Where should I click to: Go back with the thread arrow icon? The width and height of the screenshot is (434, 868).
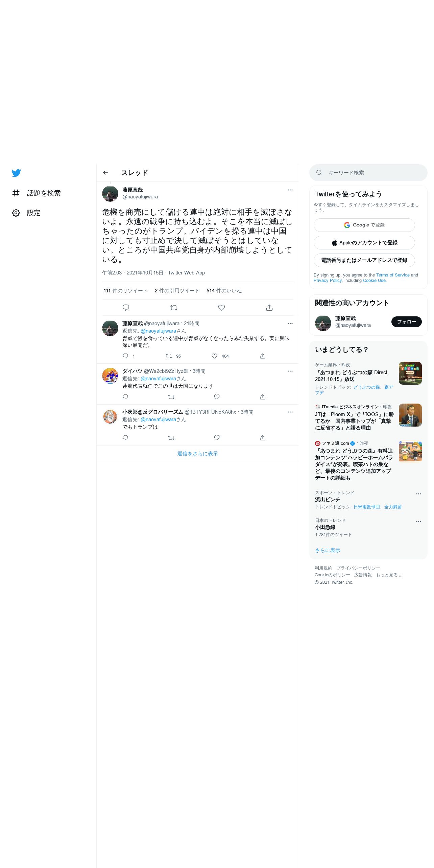[x=105, y=173]
